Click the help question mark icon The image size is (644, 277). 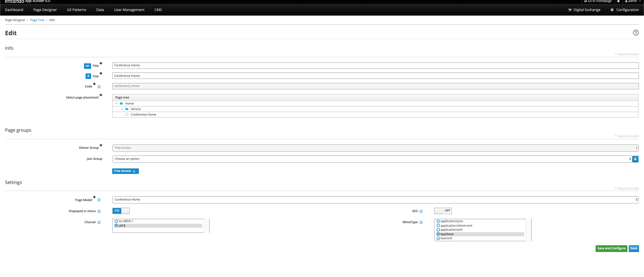tap(636, 33)
